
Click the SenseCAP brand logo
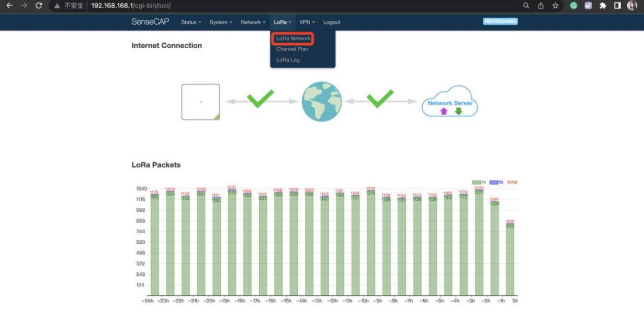[150, 22]
